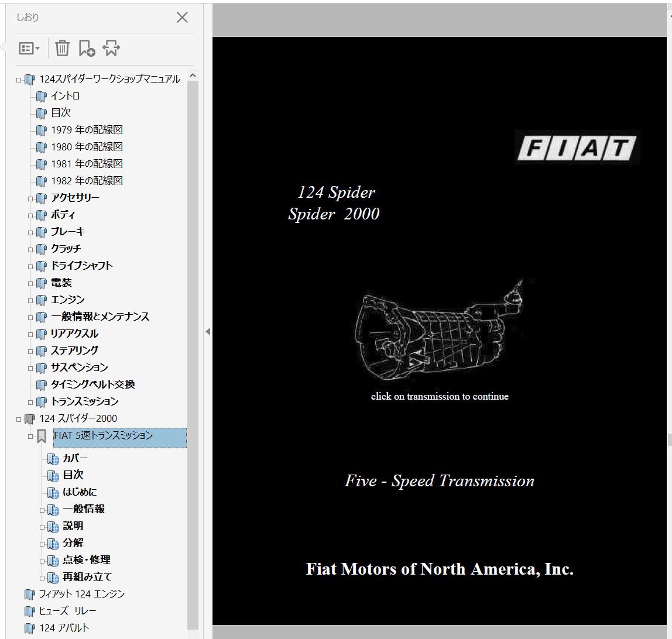Close the しおり bookmarks panel
This screenshot has height=639, width=672.
pos(182,18)
